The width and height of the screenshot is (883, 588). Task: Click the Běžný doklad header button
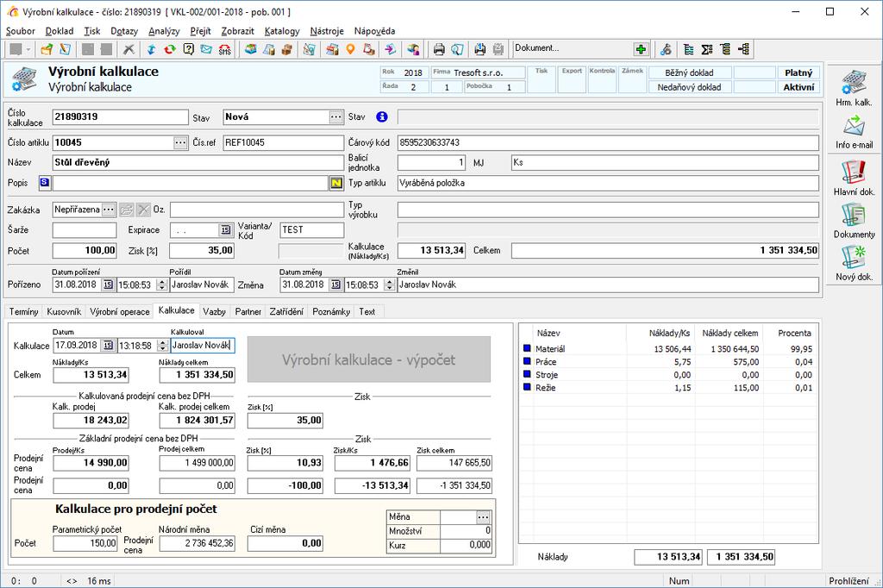[689, 72]
